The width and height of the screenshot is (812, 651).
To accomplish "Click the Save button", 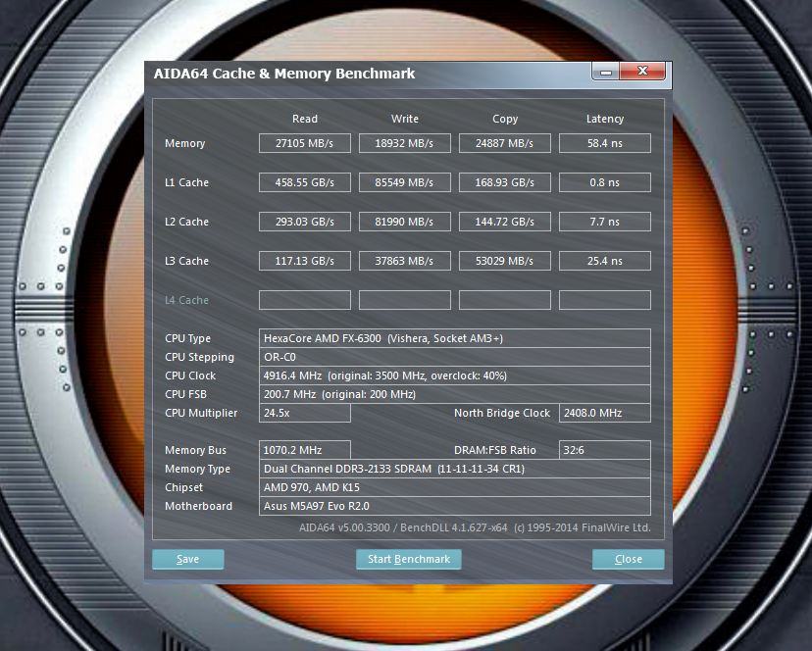I will pyautogui.click(x=188, y=560).
